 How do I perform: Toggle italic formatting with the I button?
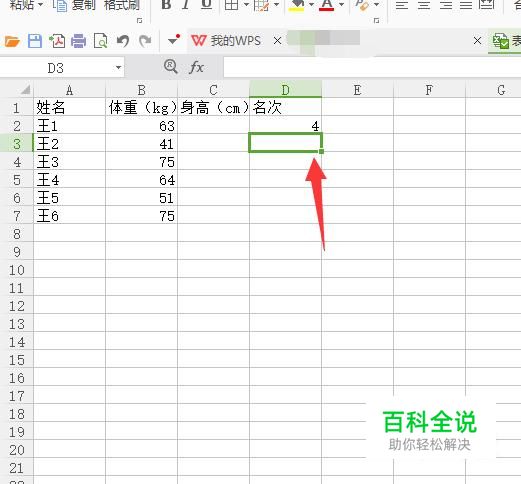click(x=186, y=5)
